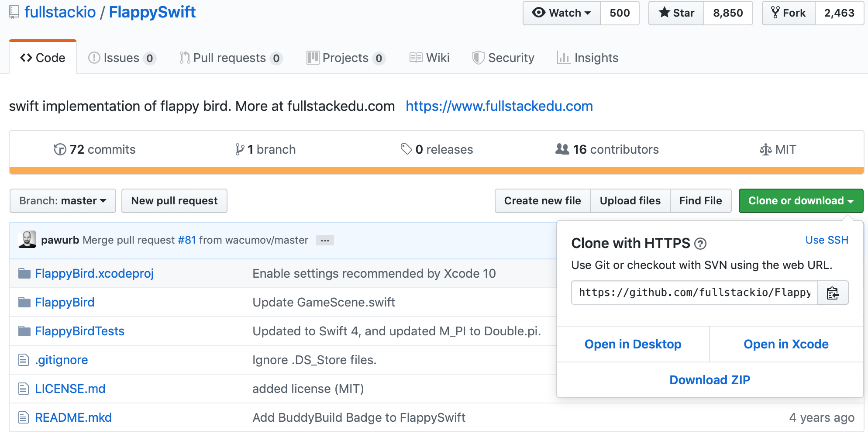View the 1 branch link

pos(265,149)
